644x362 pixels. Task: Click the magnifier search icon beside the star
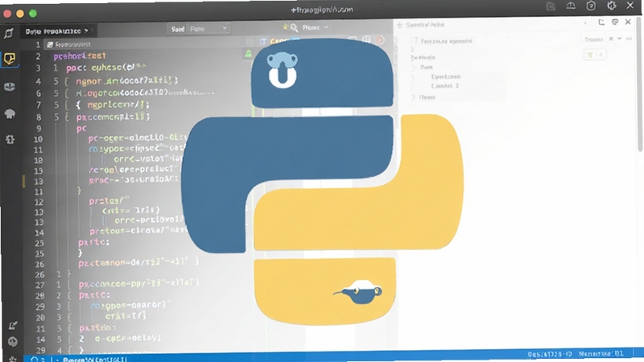(x=294, y=28)
